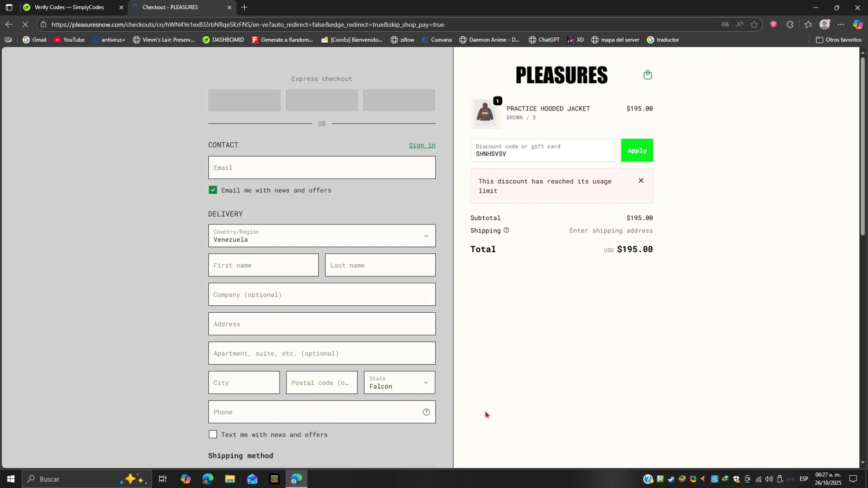Click the browser address bar URL
The width and height of the screenshot is (868, 488).
pos(248,24)
